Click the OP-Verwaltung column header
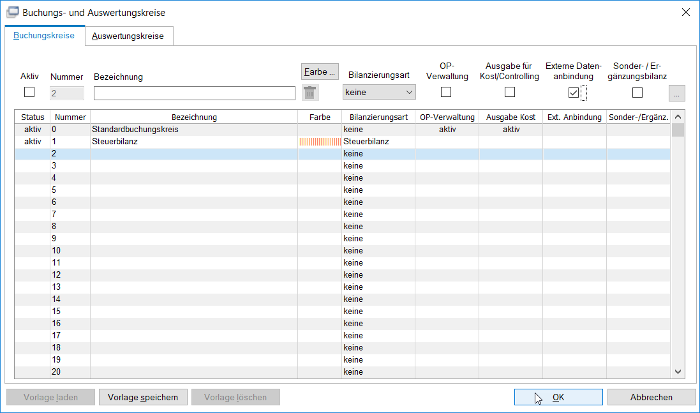 pos(447,117)
